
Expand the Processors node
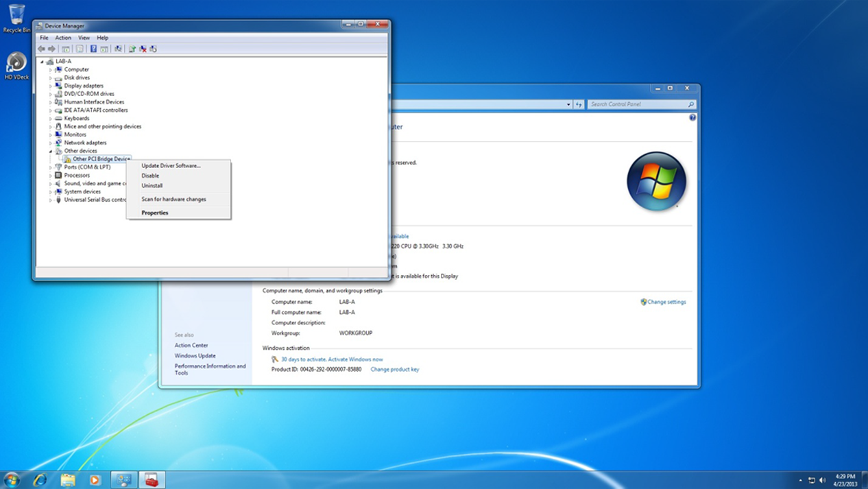point(51,176)
